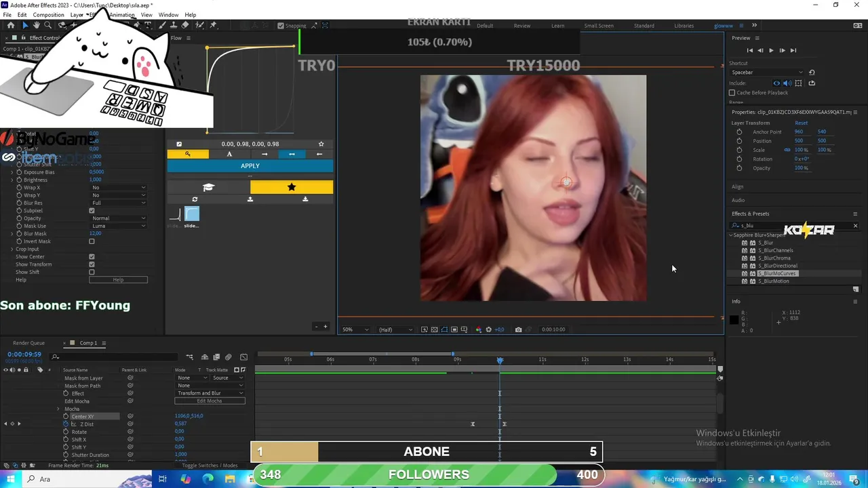Open the Effects & Presets panel menu
This screenshot has height=488, width=868.
click(855, 213)
